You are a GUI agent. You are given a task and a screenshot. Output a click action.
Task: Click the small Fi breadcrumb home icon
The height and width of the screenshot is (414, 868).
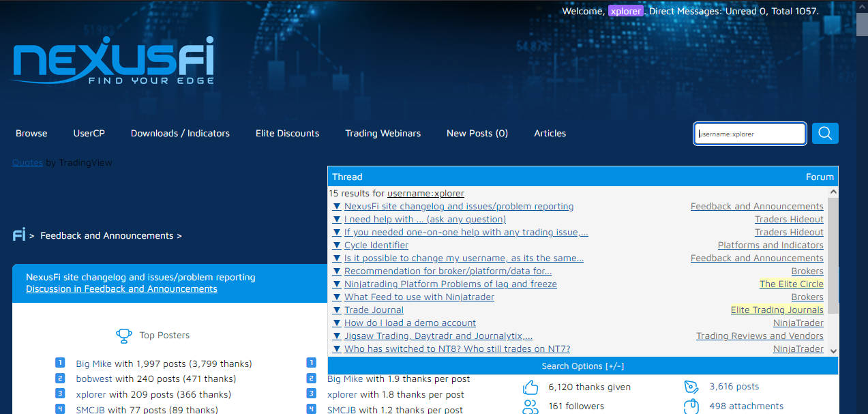[x=19, y=235]
